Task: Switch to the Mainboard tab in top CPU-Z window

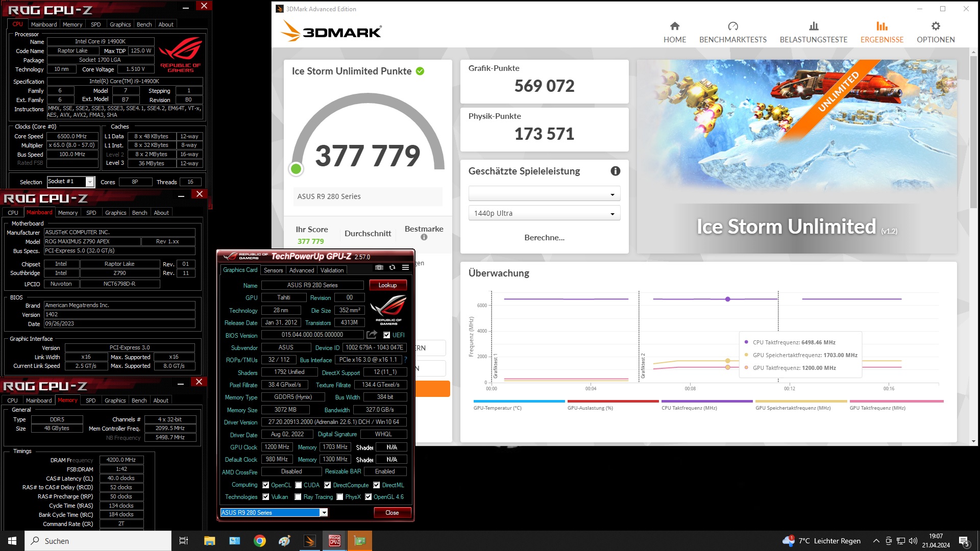Action: (x=44, y=24)
